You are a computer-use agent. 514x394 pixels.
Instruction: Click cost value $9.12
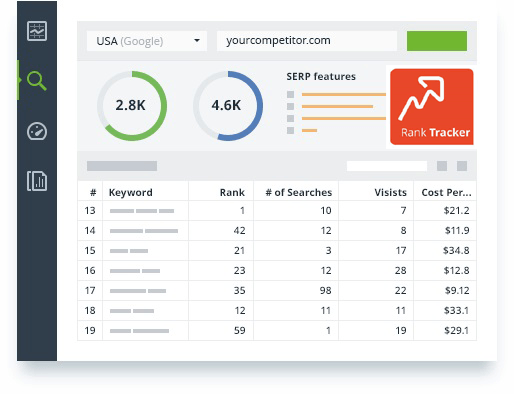[457, 290]
